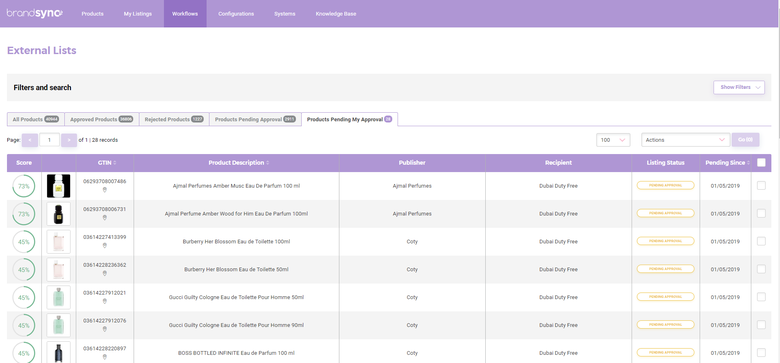Click 45% score circle for Gucci Guilty 50ml

(24, 297)
